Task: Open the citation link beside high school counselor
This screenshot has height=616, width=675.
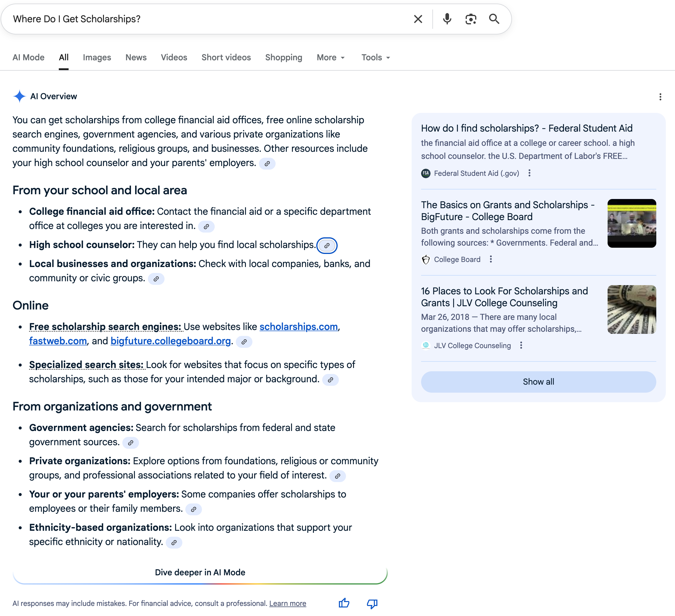Action: click(327, 245)
